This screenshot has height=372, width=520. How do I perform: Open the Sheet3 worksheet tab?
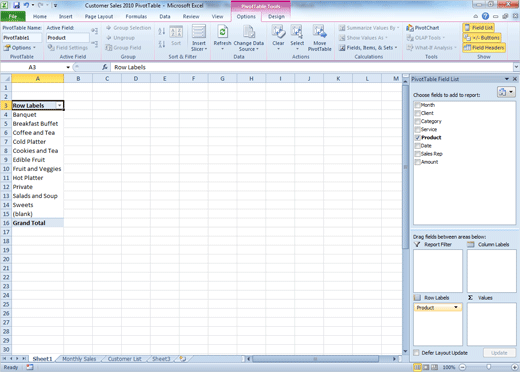click(161, 359)
